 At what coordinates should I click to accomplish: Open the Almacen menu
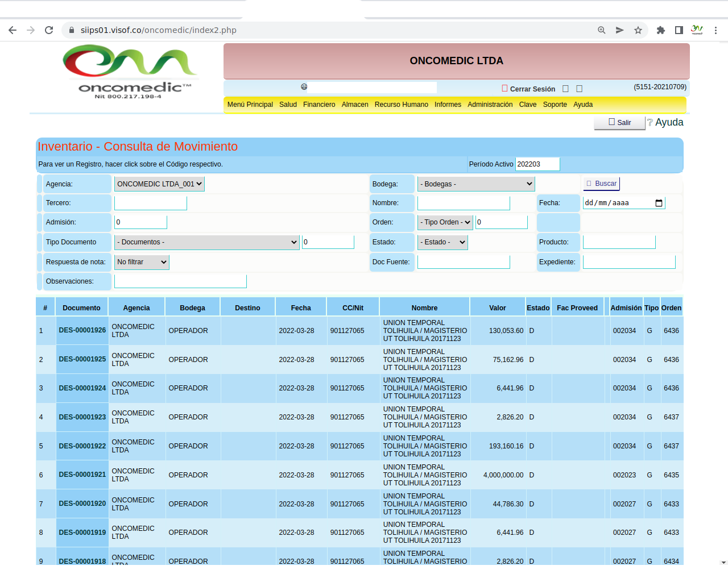point(355,105)
